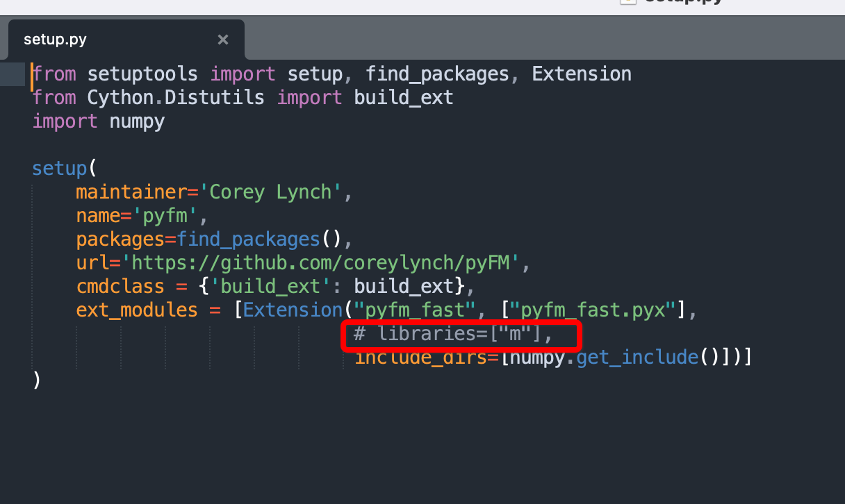Click 'ext_modules' assignment text
The height and width of the screenshot is (504, 845).
click(137, 310)
